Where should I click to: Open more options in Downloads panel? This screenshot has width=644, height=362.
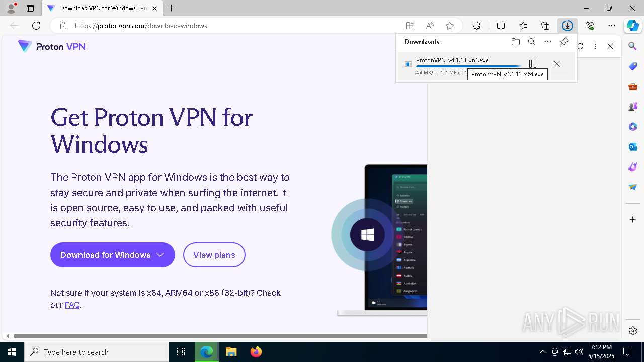point(548,42)
